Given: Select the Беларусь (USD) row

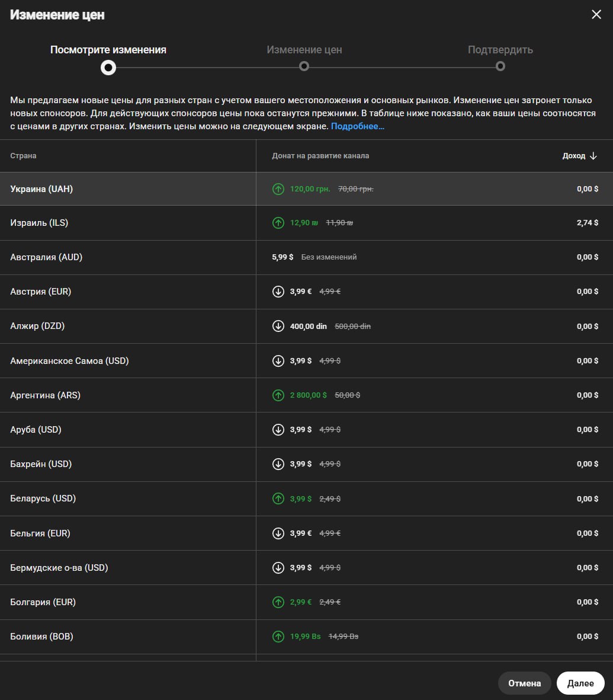Looking at the screenshot, I should click(307, 498).
